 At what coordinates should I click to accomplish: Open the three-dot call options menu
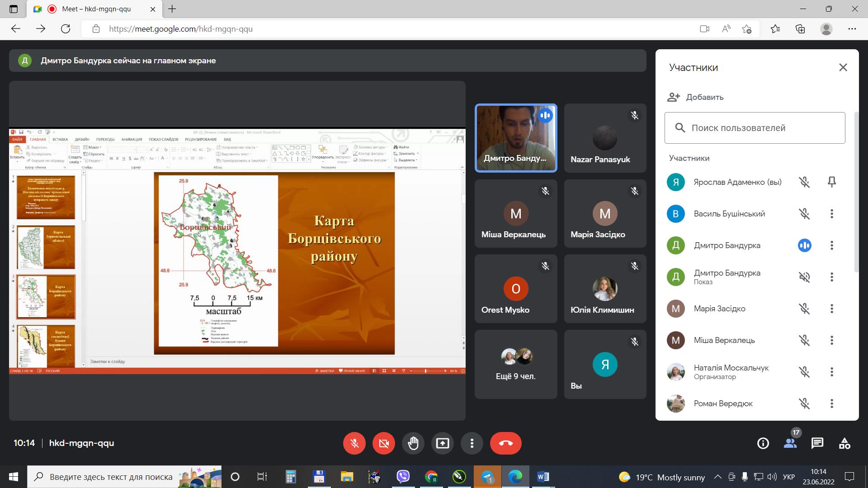point(472,443)
